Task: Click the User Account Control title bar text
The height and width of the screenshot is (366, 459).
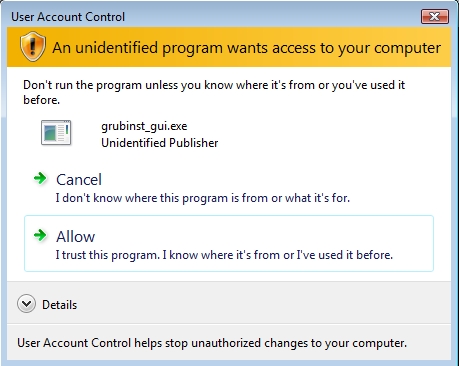Action: click(68, 17)
